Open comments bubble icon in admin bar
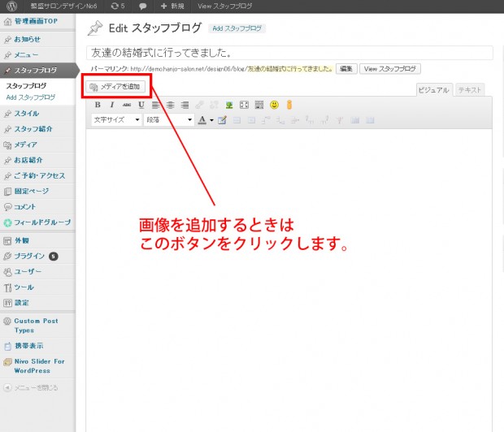Viewport: 504px width, 432px height. pyautogui.click(x=143, y=6)
